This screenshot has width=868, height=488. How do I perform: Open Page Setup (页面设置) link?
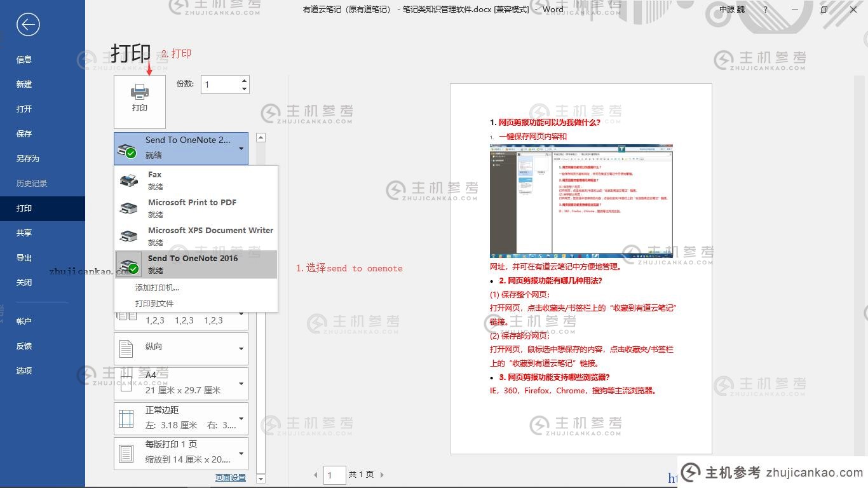point(230,477)
